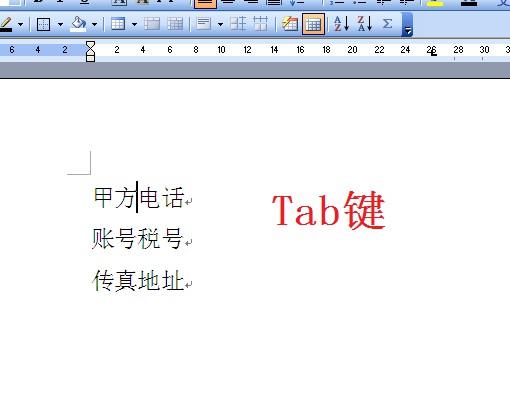Click in the text line 传真地址
Screen dimensions: 510x395
coord(138,280)
